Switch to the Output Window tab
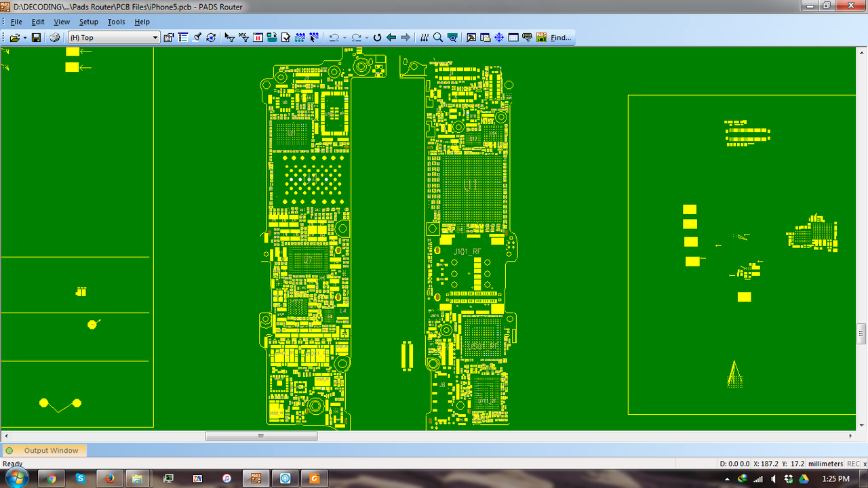The width and height of the screenshot is (868, 488). (44, 451)
